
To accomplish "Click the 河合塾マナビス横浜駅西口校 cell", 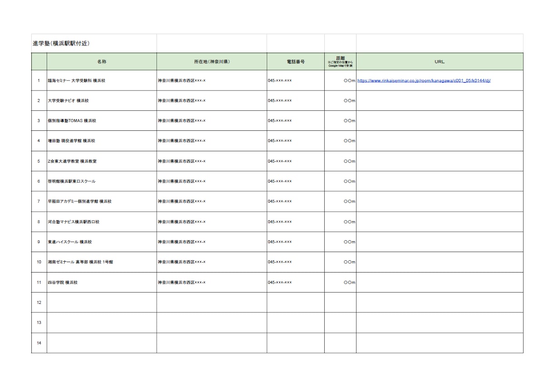I will pos(102,222).
